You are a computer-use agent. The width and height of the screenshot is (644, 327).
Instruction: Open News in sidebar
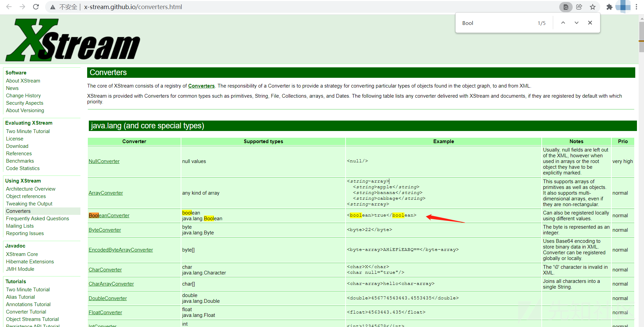tap(12, 88)
